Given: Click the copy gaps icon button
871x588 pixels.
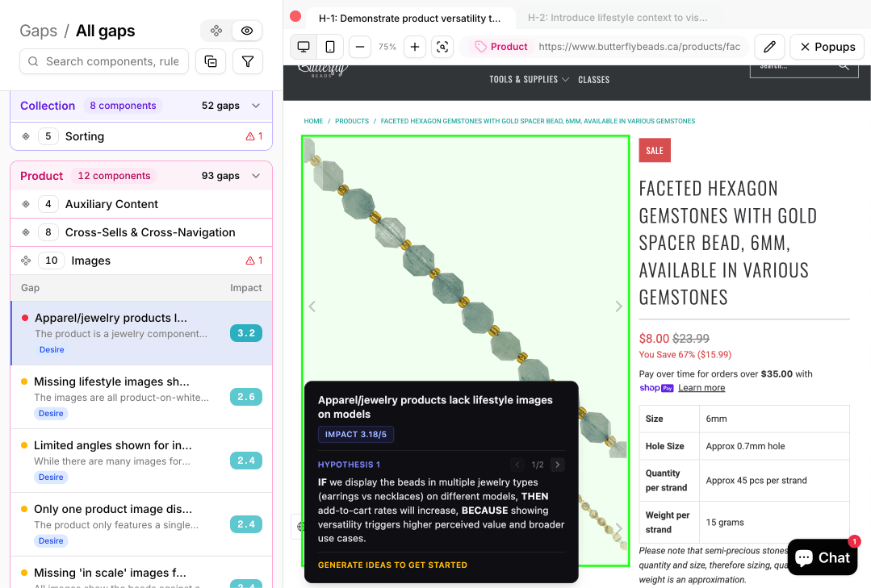Looking at the screenshot, I should [x=211, y=61].
